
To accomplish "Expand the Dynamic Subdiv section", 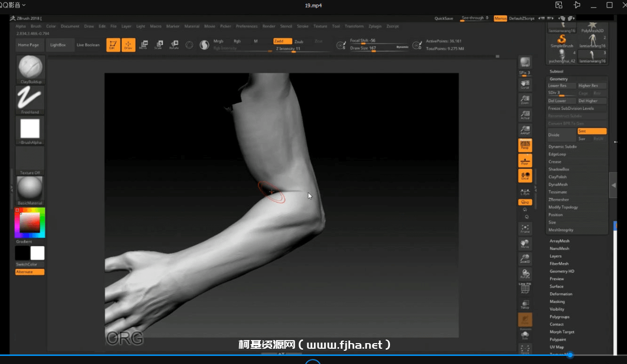I will [x=562, y=147].
